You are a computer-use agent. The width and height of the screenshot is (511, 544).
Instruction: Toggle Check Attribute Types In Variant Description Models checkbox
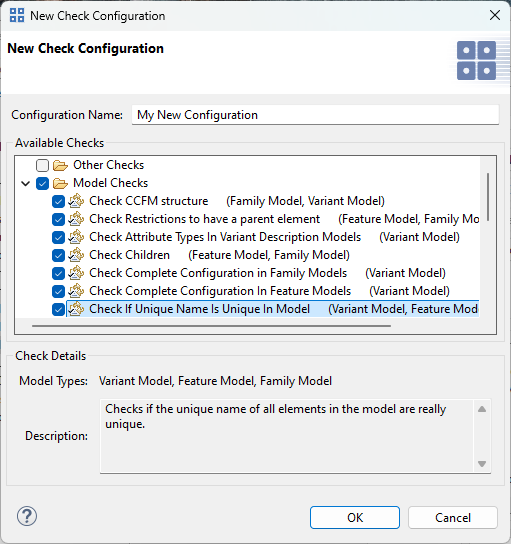tap(58, 238)
